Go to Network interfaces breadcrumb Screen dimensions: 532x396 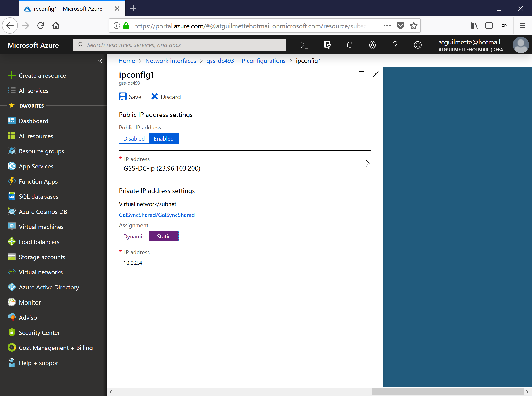[170, 61]
